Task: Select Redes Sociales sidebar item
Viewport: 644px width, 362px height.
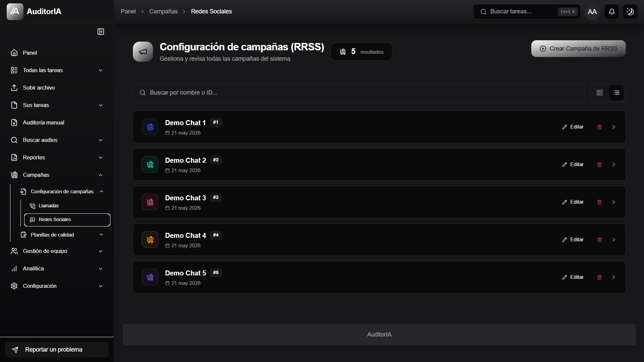Action: pos(67,220)
